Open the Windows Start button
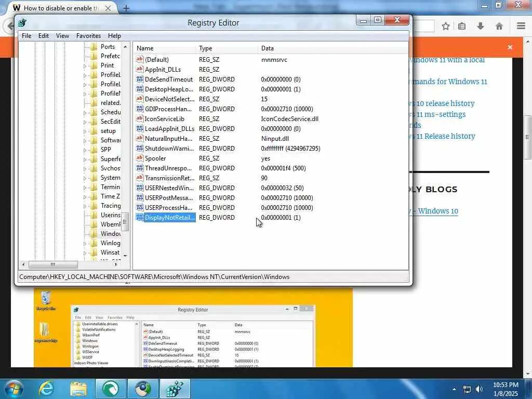Screen dimensions: 532x399 [x=14, y=389]
